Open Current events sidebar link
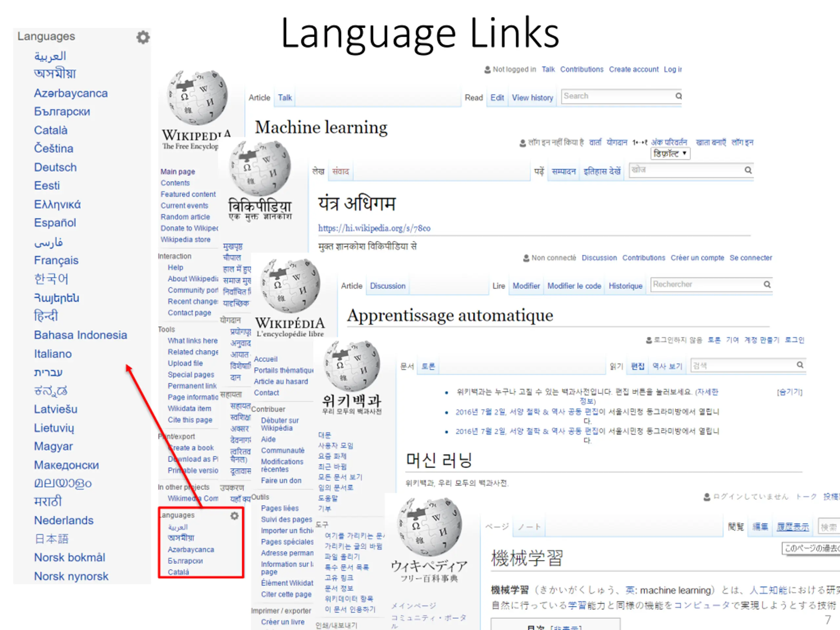The height and width of the screenshot is (630, 840). [x=184, y=205]
